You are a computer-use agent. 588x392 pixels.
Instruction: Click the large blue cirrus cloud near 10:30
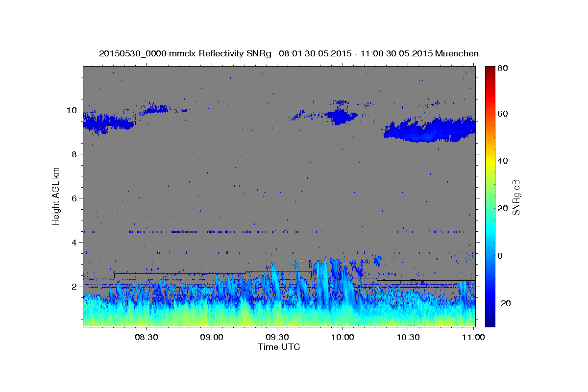(430, 130)
